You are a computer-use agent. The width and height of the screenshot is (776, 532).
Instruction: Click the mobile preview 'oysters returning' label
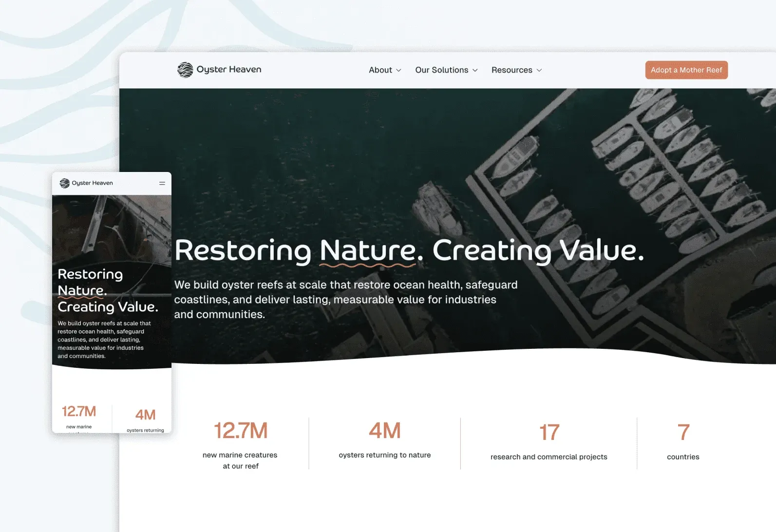click(145, 430)
